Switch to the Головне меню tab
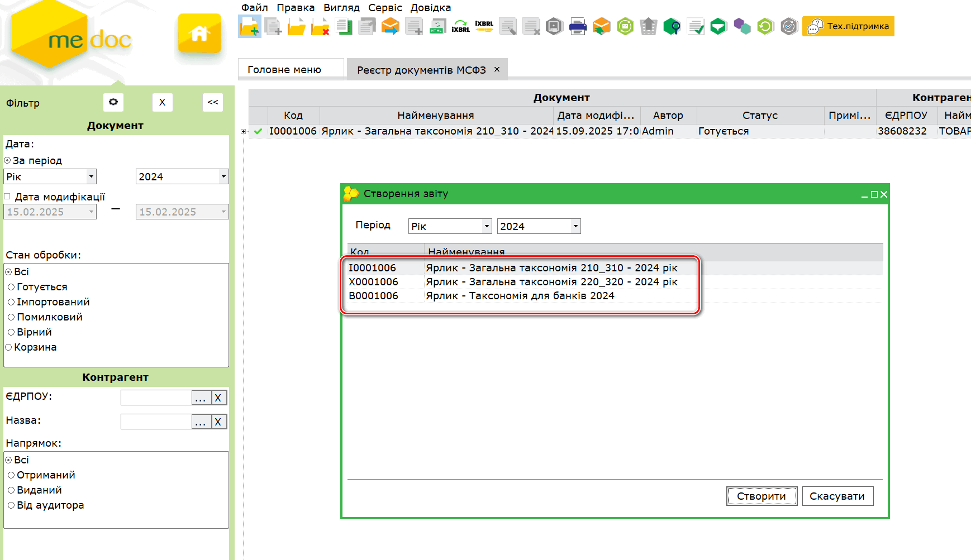Image resolution: width=971 pixels, height=560 pixels. click(284, 70)
